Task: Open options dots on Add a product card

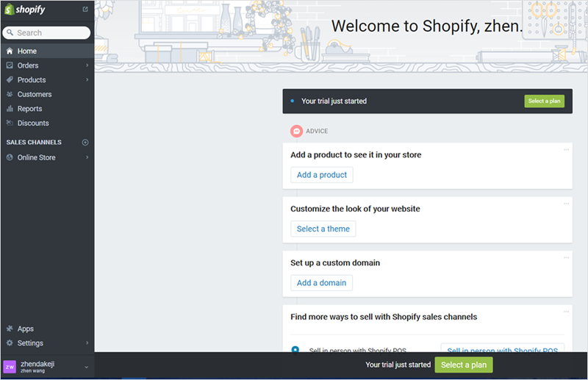Action: click(x=566, y=150)
